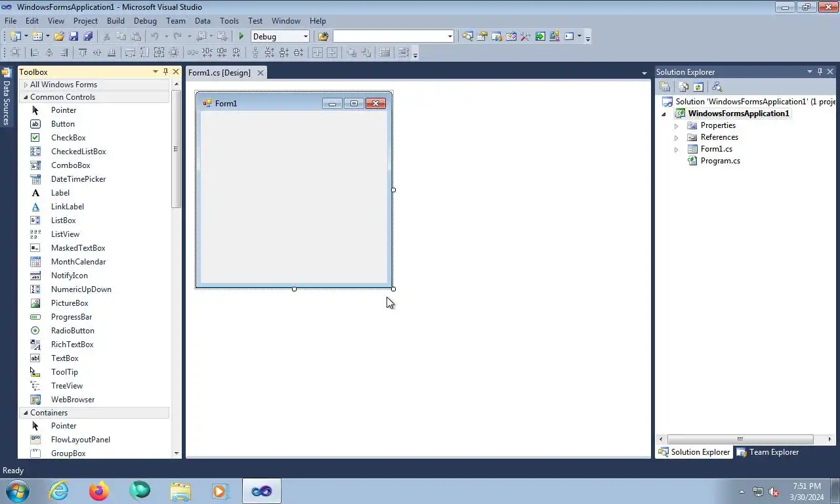Click the Bring to Front icon
Viewport: 840px width, 504px height.
(351, 52)
